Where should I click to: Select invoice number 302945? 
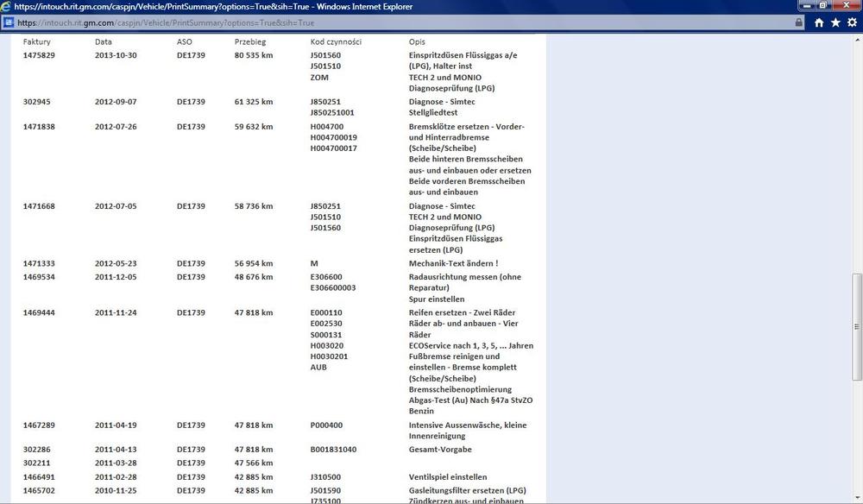click(37, 102)
